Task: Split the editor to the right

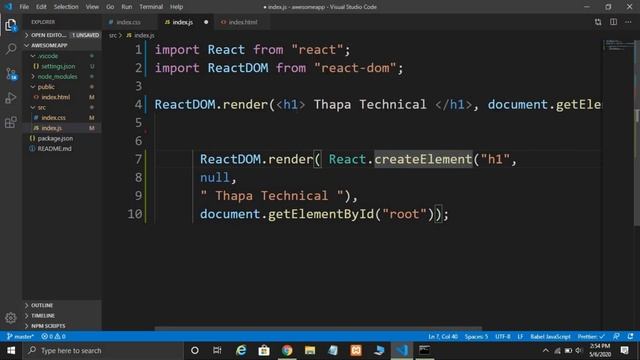Action: [x=613, y=22]
